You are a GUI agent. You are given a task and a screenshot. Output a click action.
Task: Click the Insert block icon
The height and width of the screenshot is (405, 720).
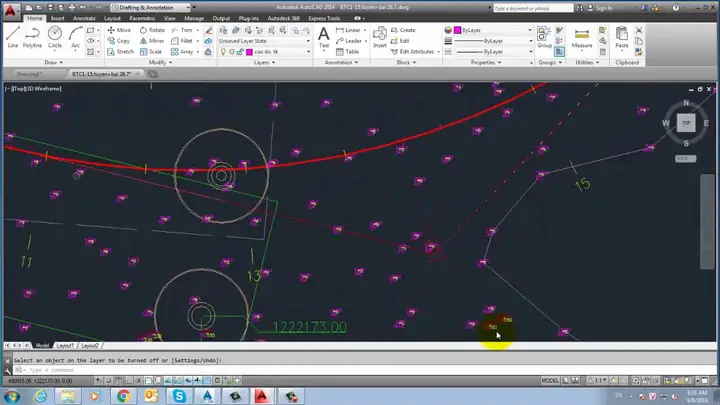[380, 37]
